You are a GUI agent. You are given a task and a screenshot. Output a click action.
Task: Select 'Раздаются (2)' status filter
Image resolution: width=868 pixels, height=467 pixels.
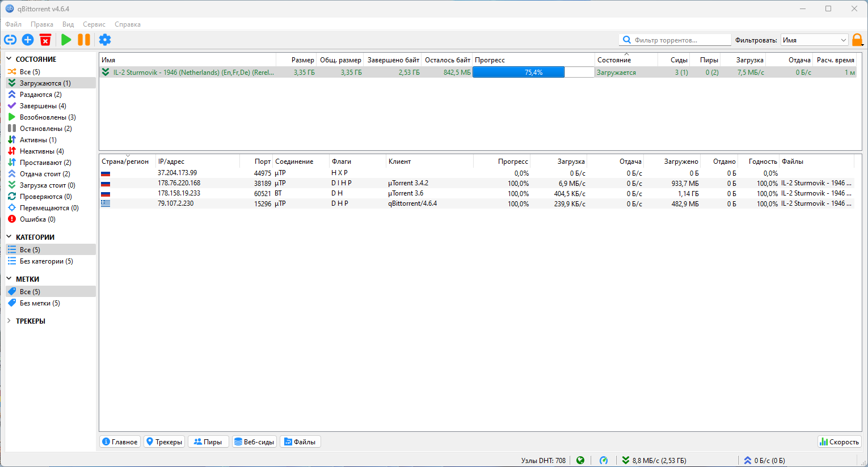point(50,95)
